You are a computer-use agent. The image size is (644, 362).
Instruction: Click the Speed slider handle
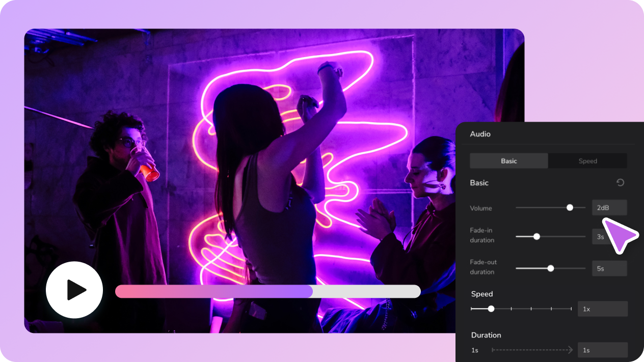click(x=491, y=309)
